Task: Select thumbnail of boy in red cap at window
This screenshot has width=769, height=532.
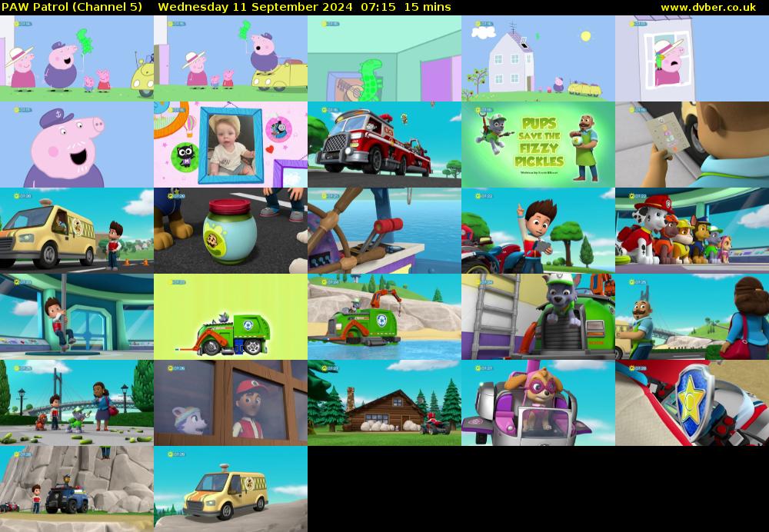Action: 231,403
